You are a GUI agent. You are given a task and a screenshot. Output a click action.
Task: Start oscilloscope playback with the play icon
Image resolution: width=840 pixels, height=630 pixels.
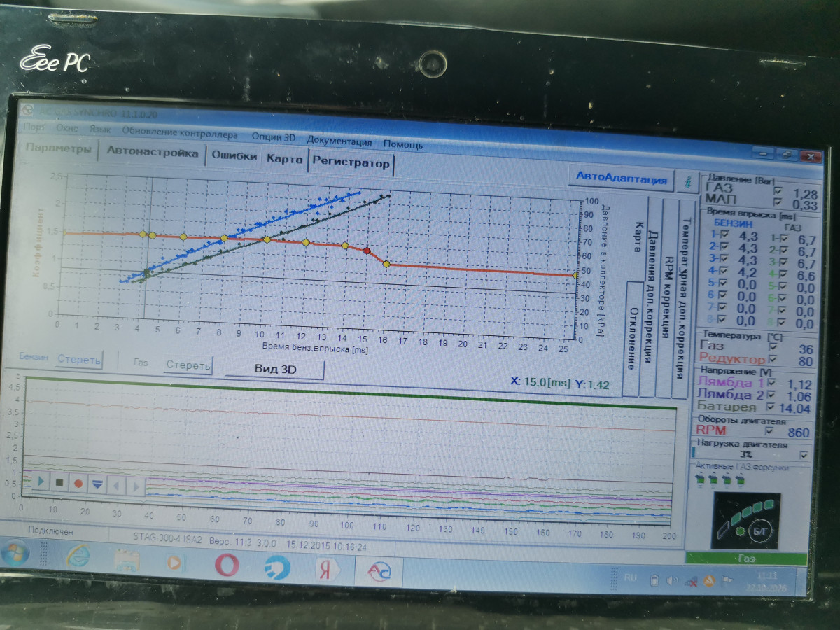(x=41, y=482)
